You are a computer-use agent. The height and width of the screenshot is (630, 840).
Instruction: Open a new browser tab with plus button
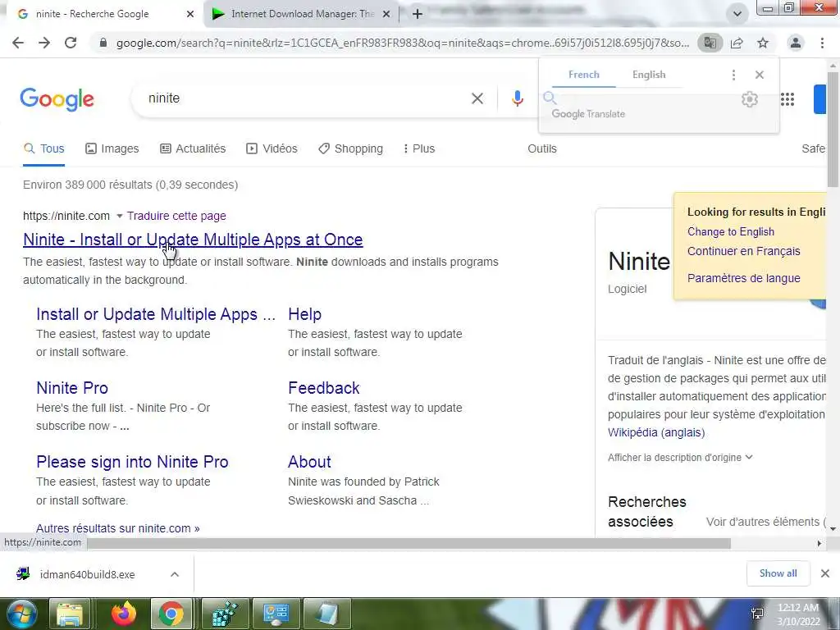tap(418, 14)
